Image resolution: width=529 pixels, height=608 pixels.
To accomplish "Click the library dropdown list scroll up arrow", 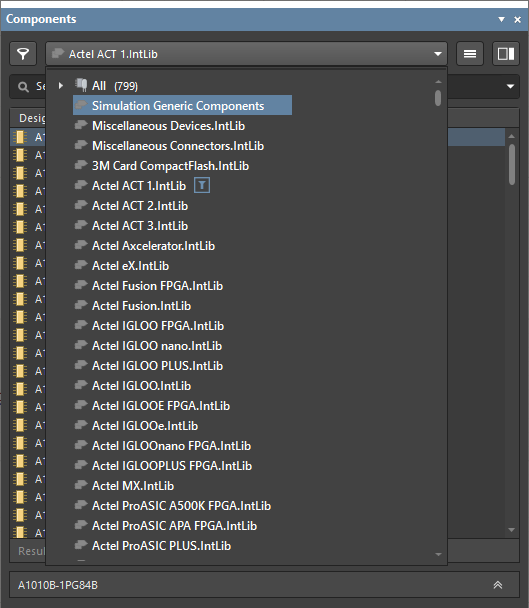I will point(438,82).
